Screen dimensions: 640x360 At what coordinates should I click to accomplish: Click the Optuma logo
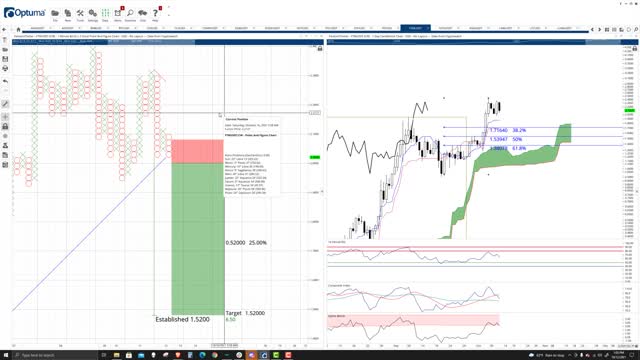pyautogui.click(x=24, y=13)
